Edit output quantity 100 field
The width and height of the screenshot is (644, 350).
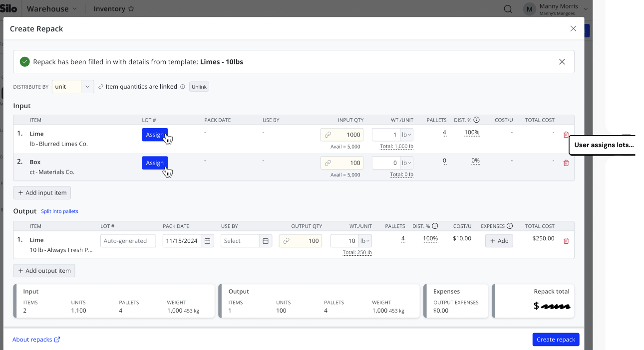coord(301,241)
